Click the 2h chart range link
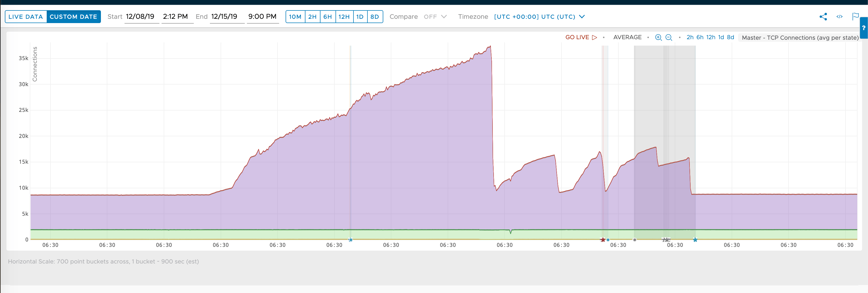 690,37
